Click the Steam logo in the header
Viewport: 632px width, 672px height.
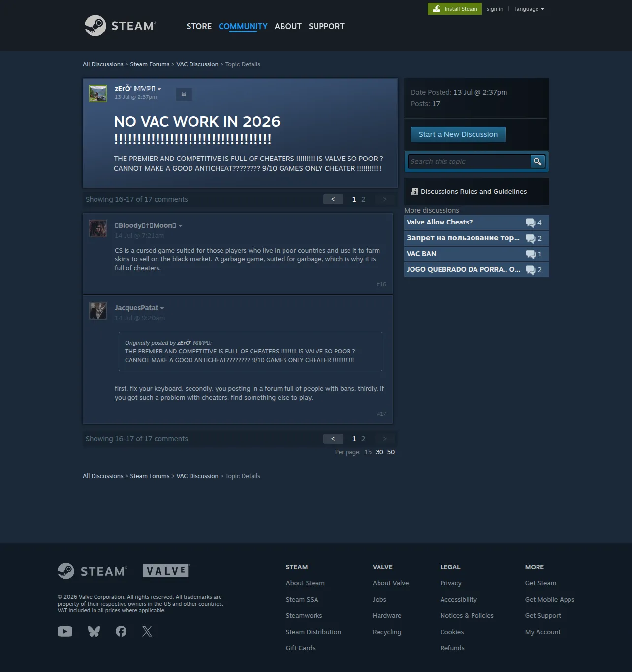[121, 26]
